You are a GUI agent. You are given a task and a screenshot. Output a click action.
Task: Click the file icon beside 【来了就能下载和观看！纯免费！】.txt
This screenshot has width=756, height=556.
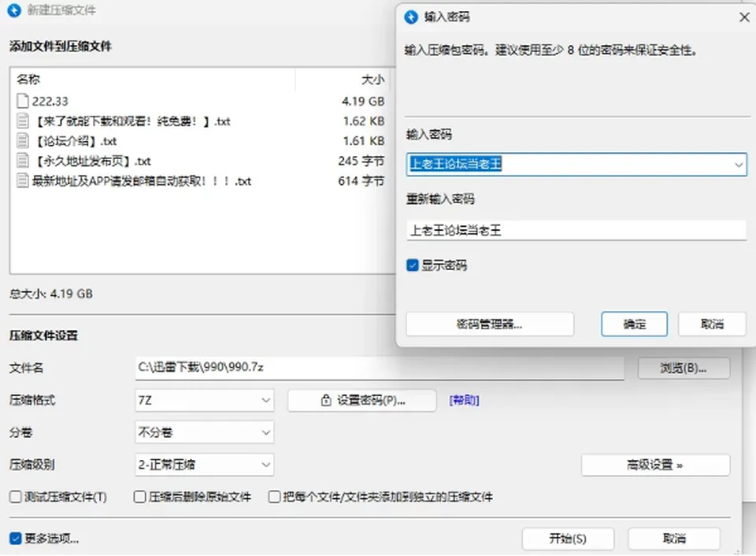coord(23,120)
